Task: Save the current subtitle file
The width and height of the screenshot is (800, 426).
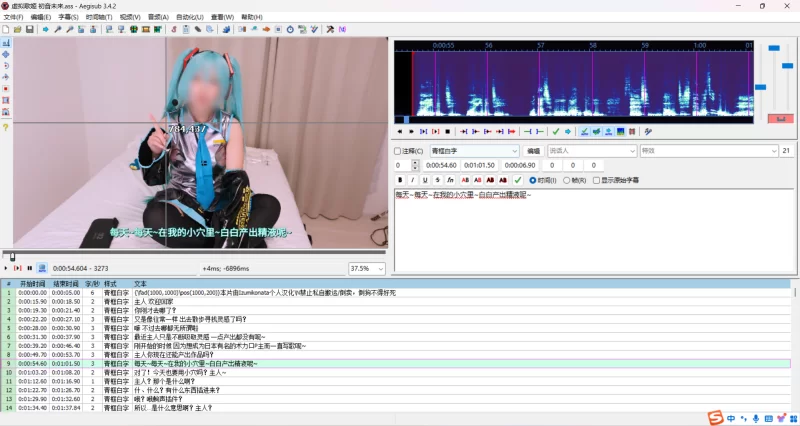Action: [30, 30]
